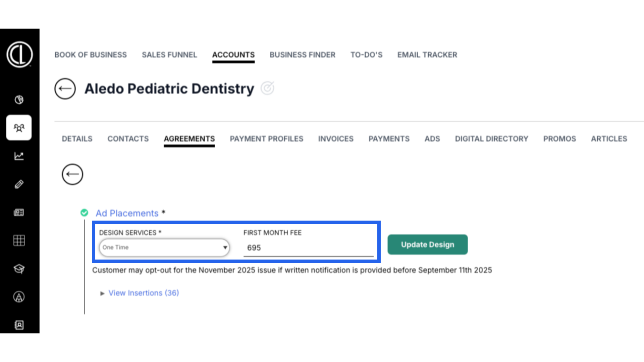The image size is (644, 362).
Task: Click the Update Design button
Action: (x=428, y=245)
